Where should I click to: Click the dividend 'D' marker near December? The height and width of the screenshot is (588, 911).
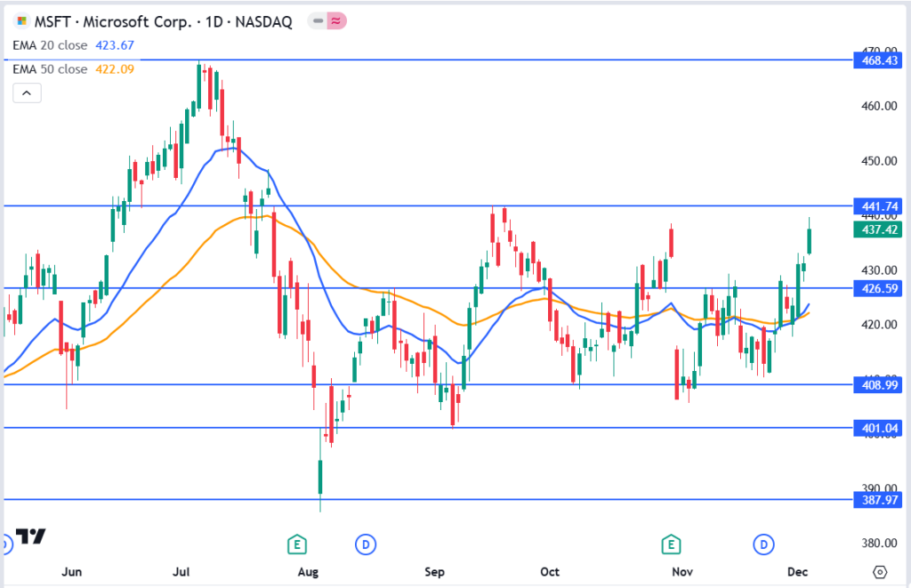pyautogui.click(x=762, y=544)
